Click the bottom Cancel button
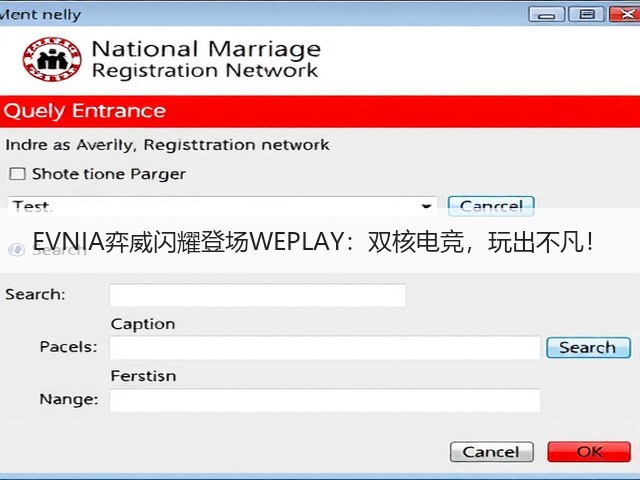 [491, 452]
